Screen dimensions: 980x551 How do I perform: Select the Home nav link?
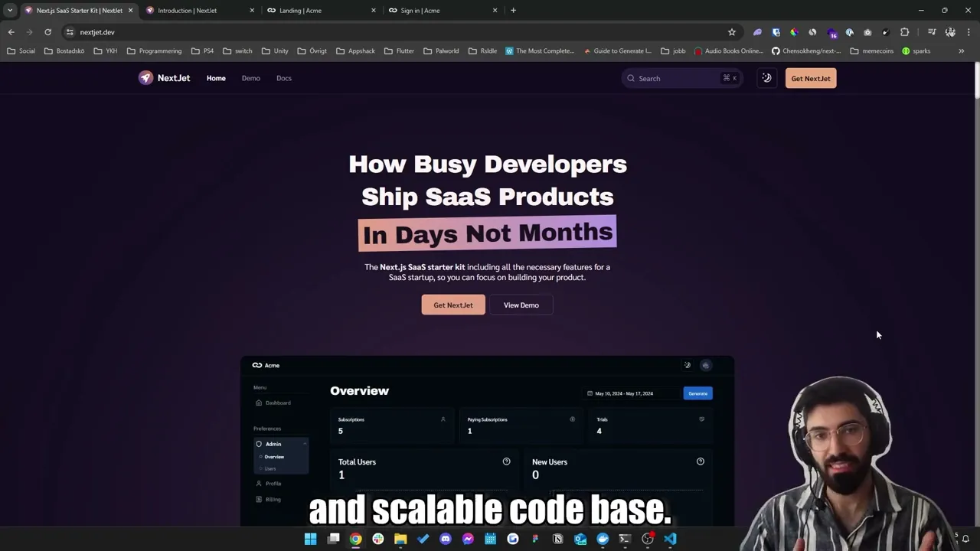tap(216, 78)
